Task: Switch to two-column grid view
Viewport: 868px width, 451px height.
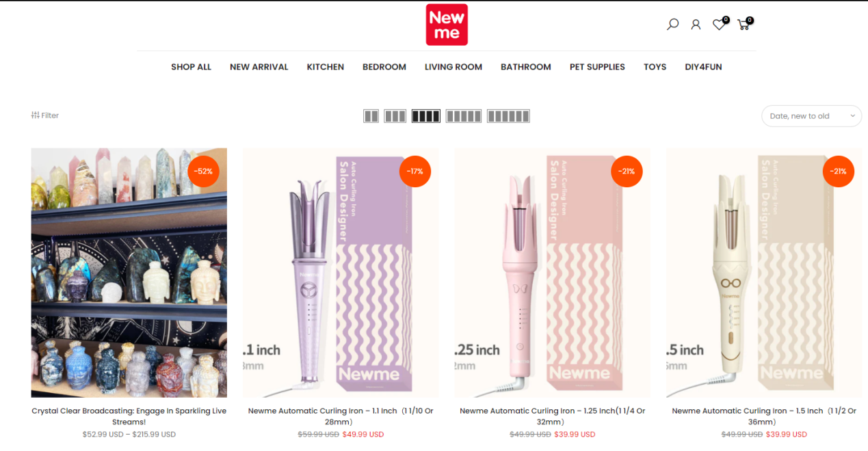Action: point(371,116)
